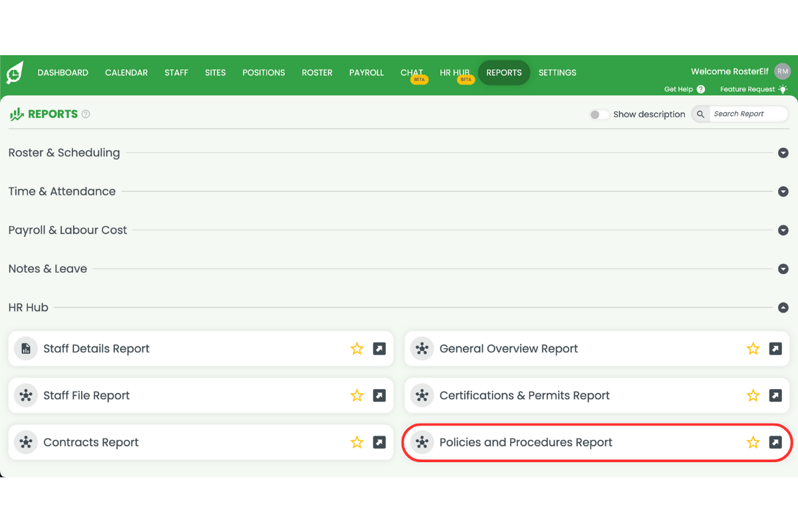Unfavorite the General Overview Report star

[x=753, y=348]
